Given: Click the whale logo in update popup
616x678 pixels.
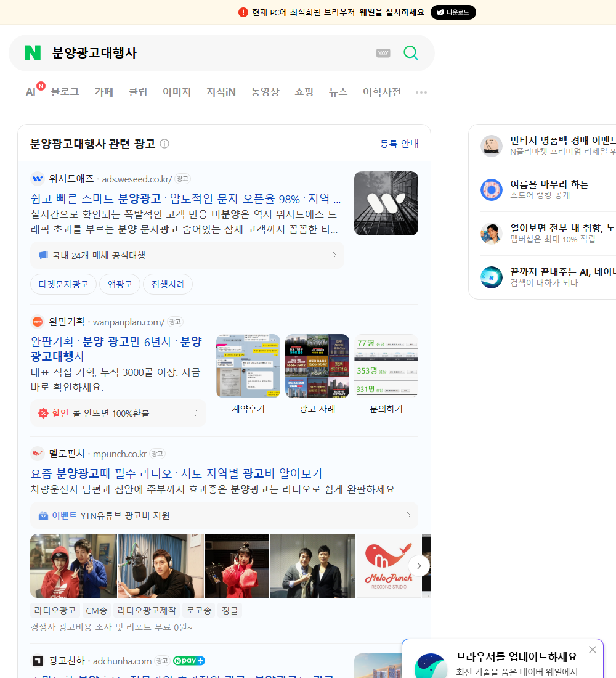Looking at the screenshot, I should coord(431,666).
